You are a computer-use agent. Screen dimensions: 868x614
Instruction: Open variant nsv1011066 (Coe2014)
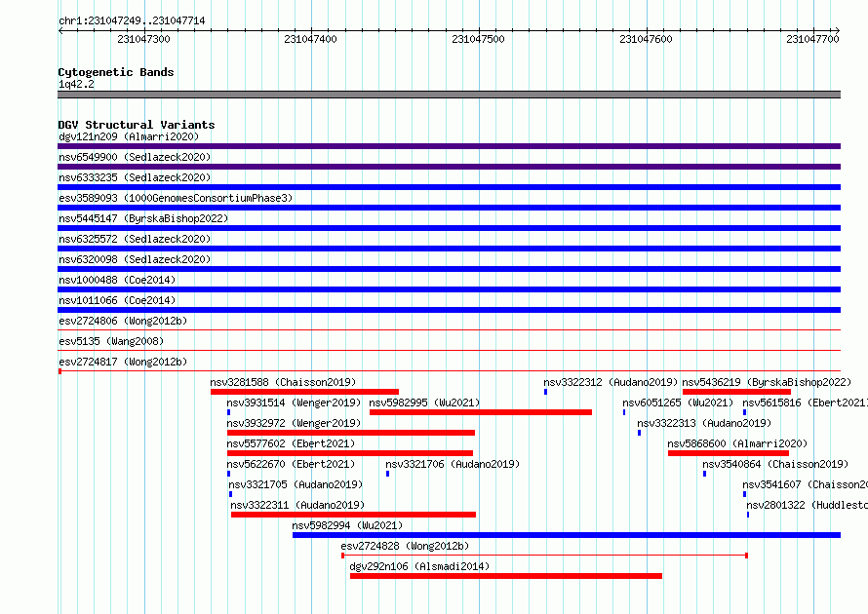point(117,300)
